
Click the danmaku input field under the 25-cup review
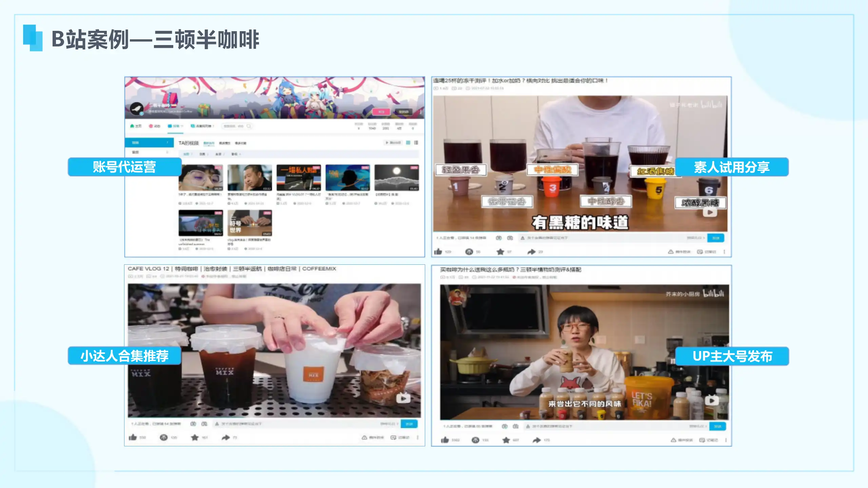[613, 238]
